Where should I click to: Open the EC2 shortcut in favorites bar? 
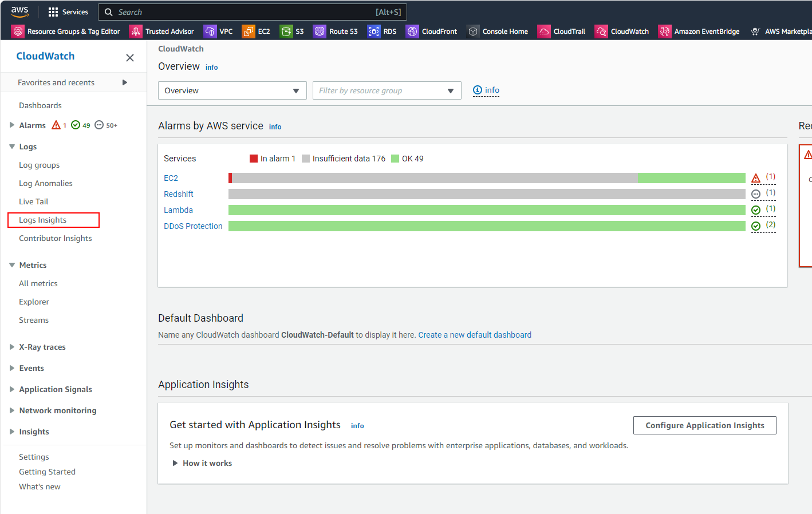[256, 31]
